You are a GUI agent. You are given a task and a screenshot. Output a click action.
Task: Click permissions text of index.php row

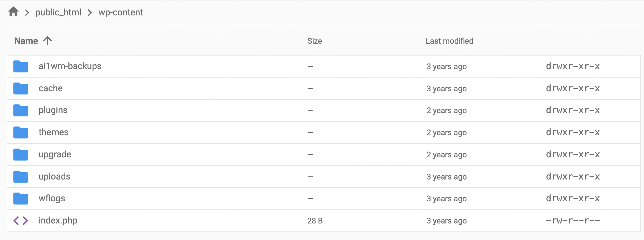(573, 221)
